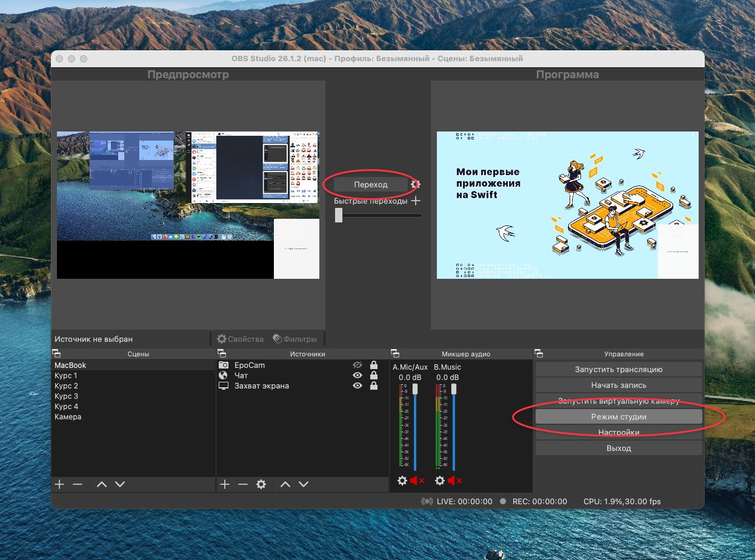Hide the Захват экрана source
This screenshot has height=560, width=755.
coord(358,385)
